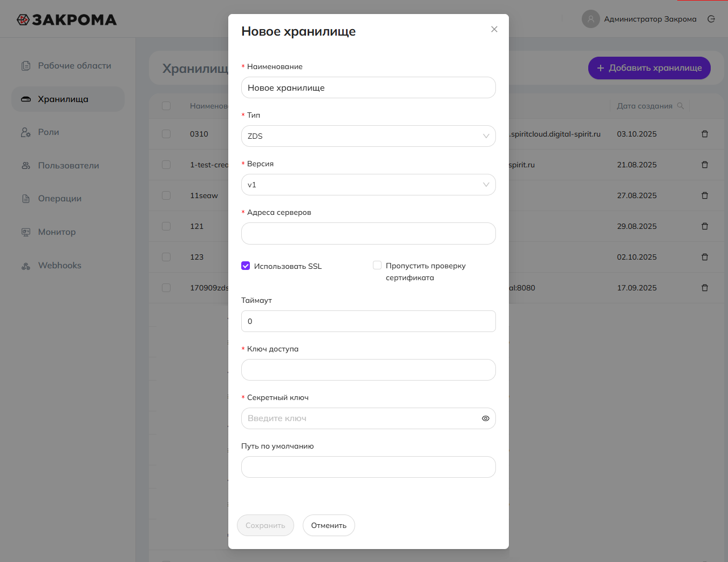
Task: Close the Новое хранилище dialog
Action: coord(494,29)
